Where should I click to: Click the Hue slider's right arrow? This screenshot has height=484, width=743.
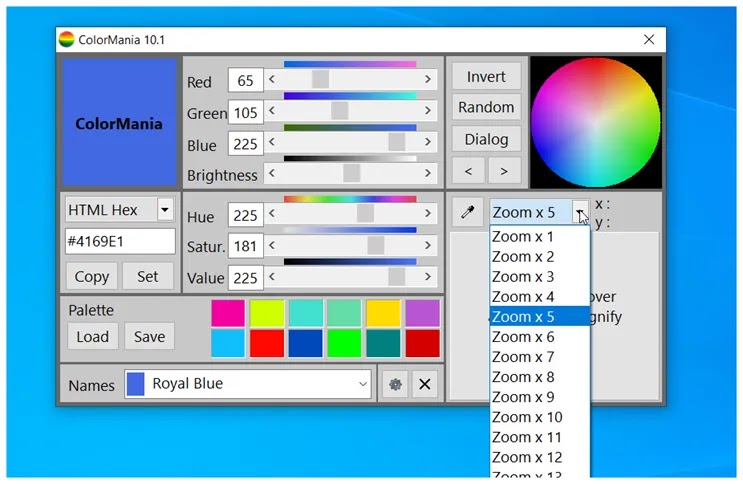click(x=428, y=213)
